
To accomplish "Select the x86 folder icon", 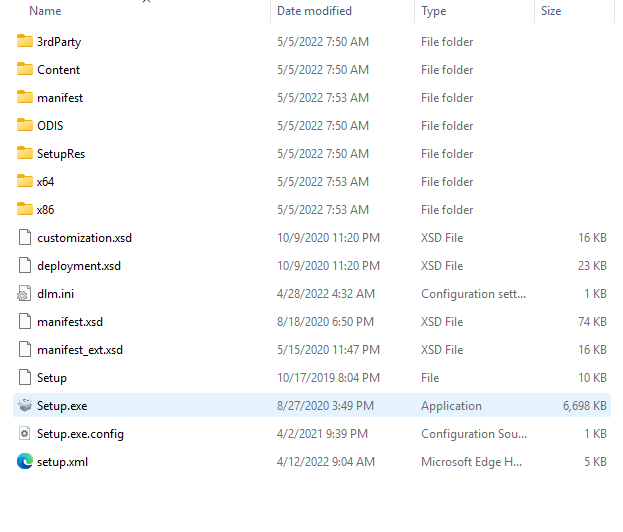I will pos(25,209).
